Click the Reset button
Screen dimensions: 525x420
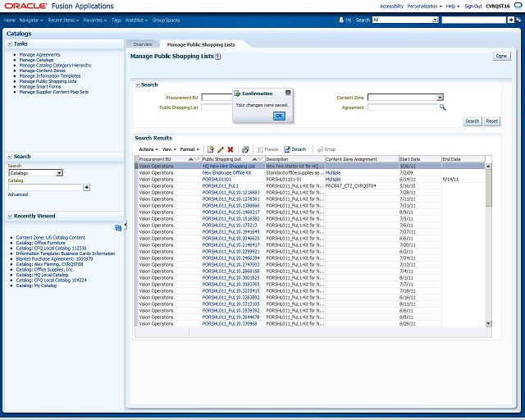point(492,121)
